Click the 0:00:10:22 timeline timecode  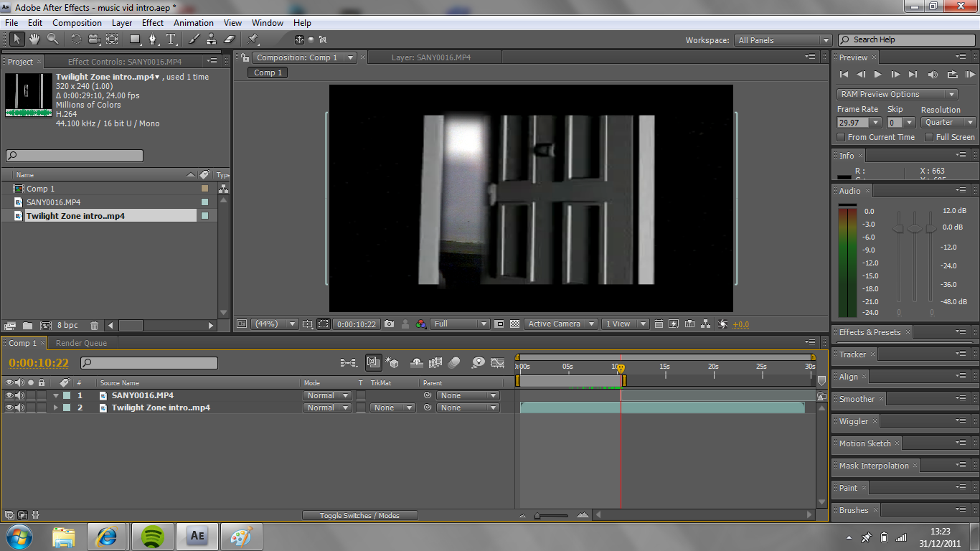click(x=39, y=363)
